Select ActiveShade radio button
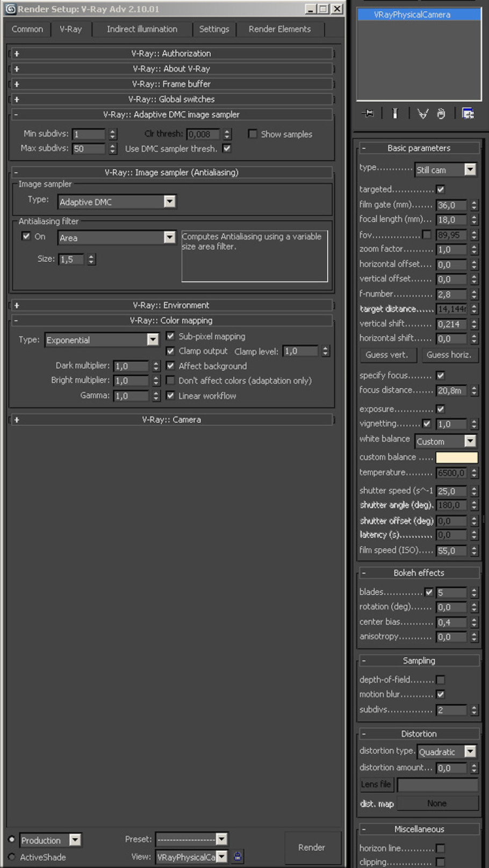 (12, 857)
